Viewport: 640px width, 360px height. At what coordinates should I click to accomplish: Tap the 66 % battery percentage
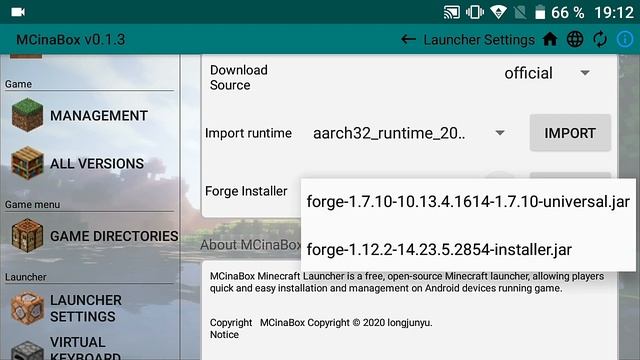tap(567, 13)
